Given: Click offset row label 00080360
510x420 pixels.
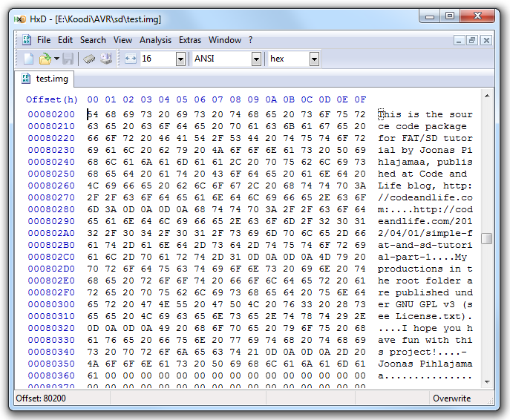Looking at the screenshot, I should (x=51, y=375).
